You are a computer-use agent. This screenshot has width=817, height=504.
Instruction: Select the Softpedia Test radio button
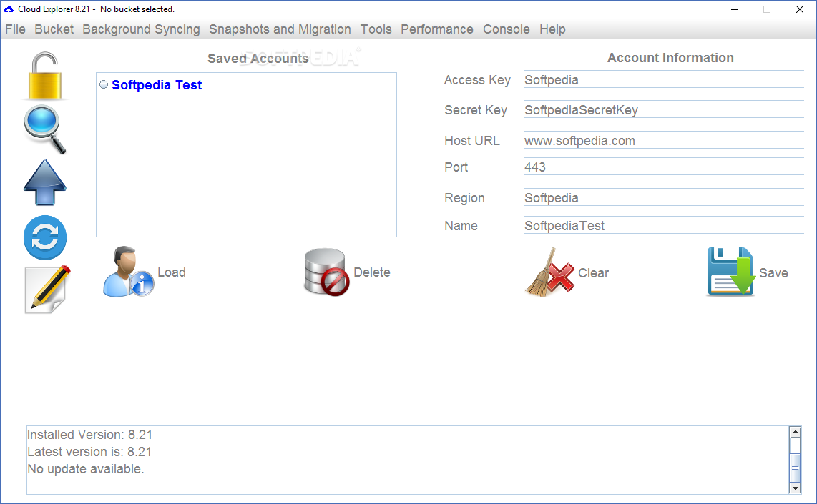point(104,84)
